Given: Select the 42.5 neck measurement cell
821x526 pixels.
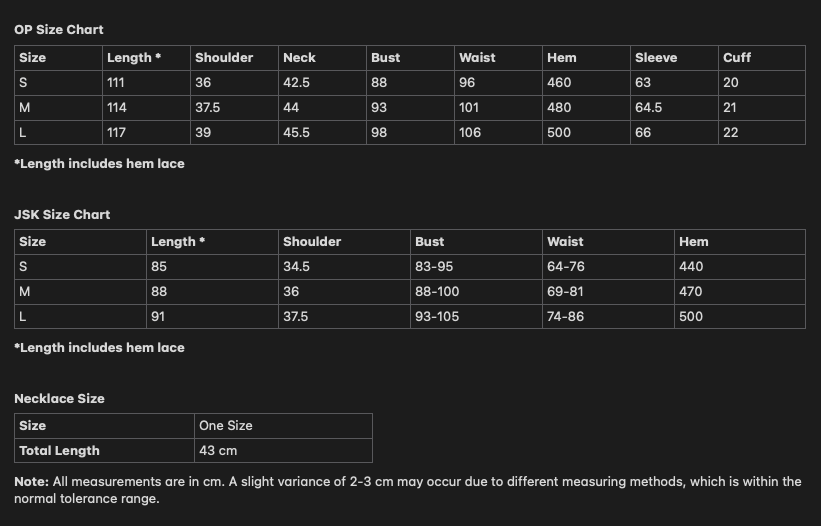Looking at the screenshot, I should [296, 83].
